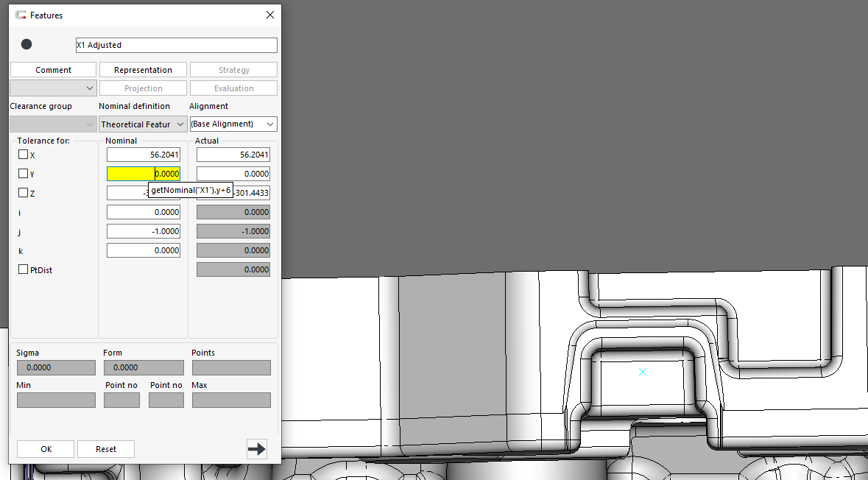Enable tolerance checkbox for Y
The width and height of the screenshot is (868, 480).
[24, 174]
